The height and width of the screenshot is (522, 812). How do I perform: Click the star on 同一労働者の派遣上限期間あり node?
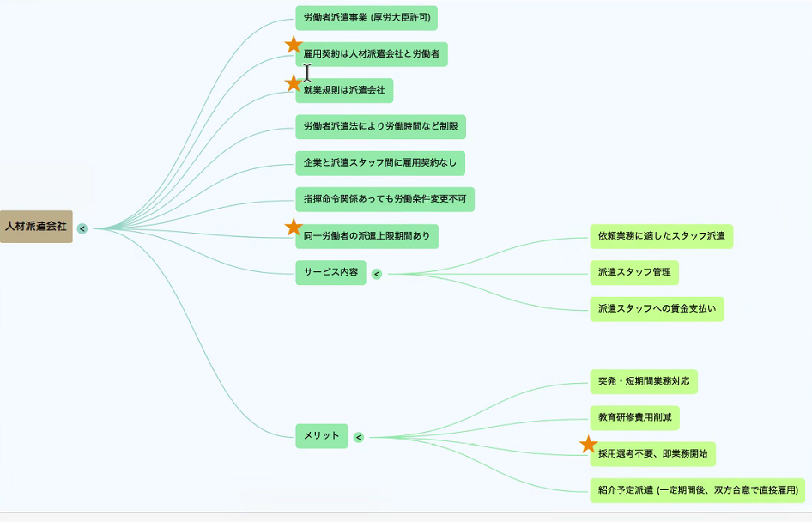[x=294, y=228]
